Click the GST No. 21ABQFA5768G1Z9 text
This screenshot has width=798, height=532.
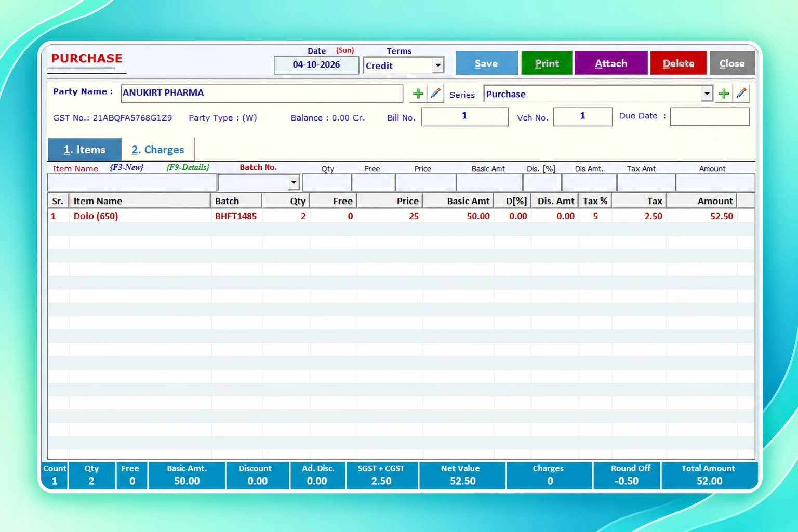112,118
